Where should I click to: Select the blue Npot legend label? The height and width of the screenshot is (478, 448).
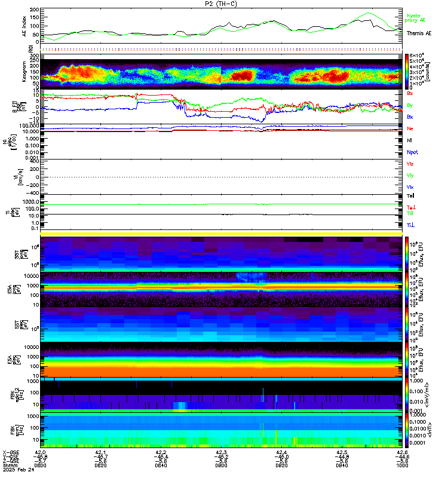point(412,152)
